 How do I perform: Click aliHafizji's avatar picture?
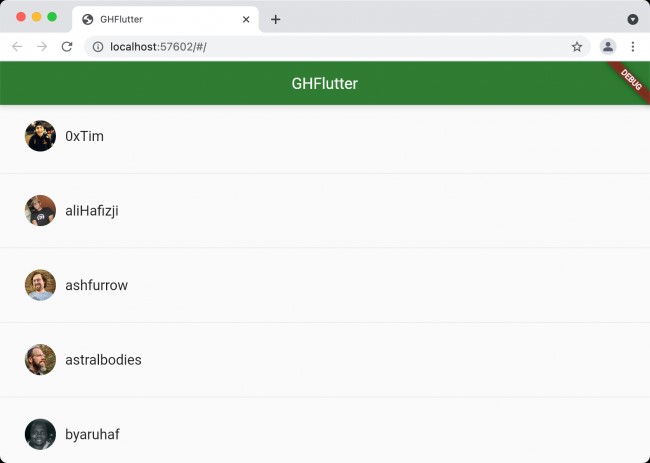(x=40, y=210)
